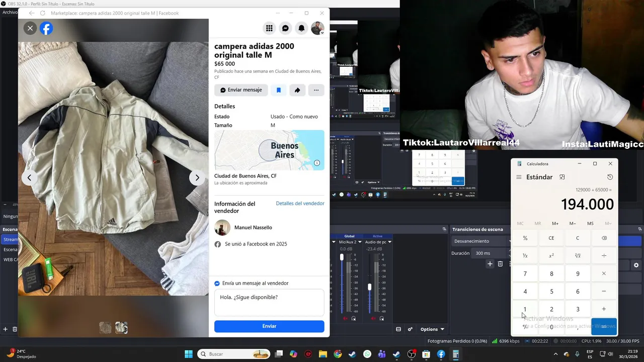
Task: Open the OBS Archivo menu
Action: tap(10, 12)
